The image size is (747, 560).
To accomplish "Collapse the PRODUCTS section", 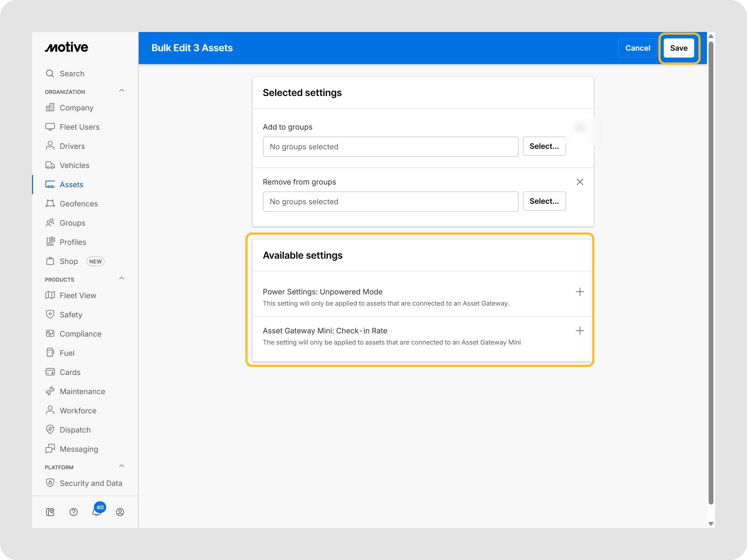I will click(122, 278).
